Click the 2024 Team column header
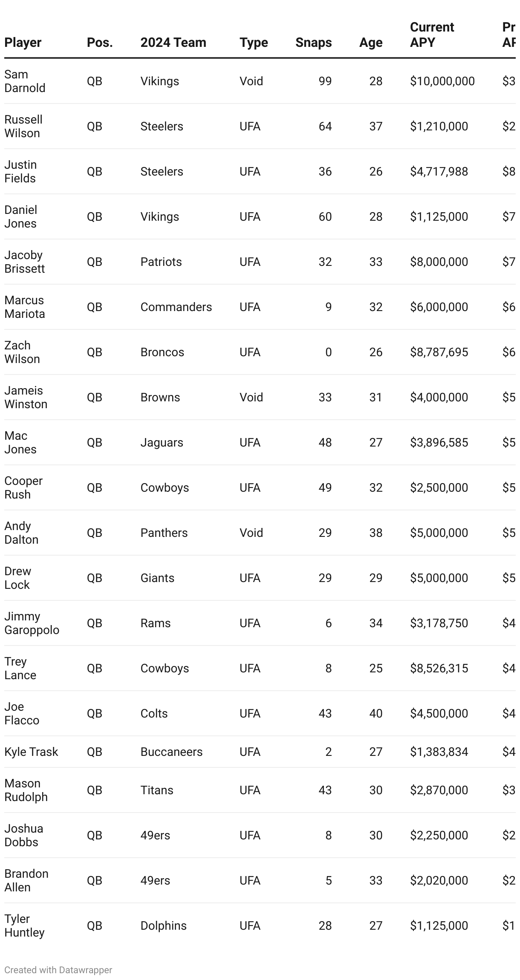Image resolution: width=520 pixels, height=980 pixels. [x=173, y=43]
